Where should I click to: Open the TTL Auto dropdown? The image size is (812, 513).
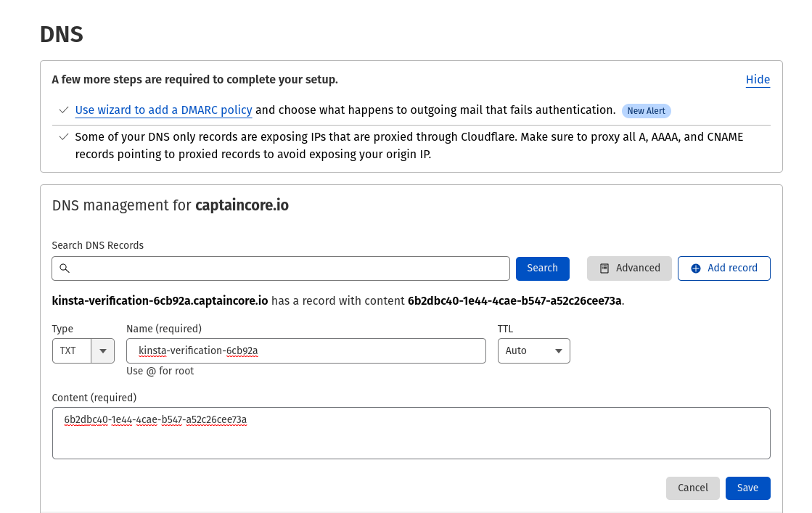(x=534, y=351)
